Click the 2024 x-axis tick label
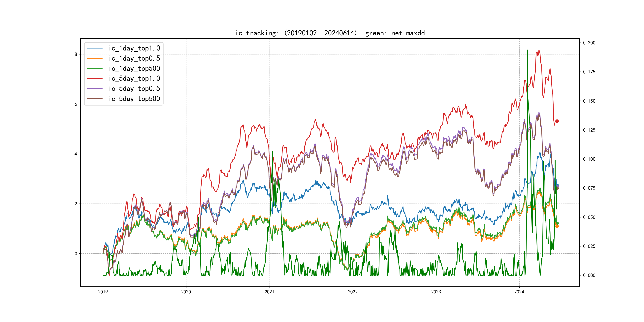This screenshot has width=644, height=322. (x=519, y=292)
